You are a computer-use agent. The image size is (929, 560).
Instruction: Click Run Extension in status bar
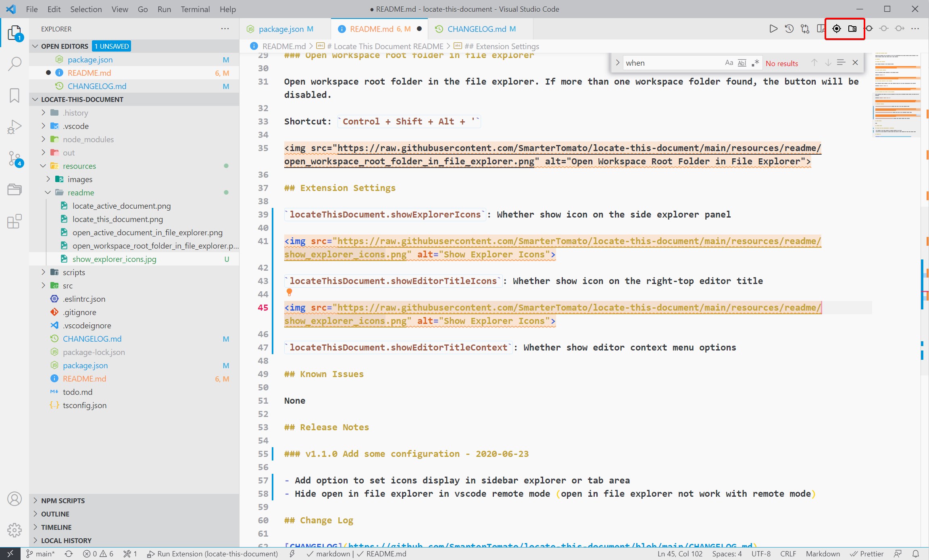click(212, 554)
